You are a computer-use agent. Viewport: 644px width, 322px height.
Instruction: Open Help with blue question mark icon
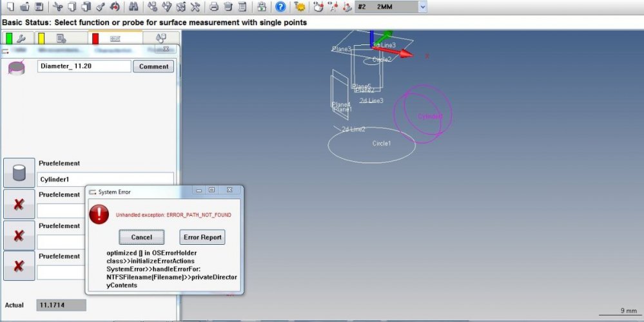coord(280,7)
